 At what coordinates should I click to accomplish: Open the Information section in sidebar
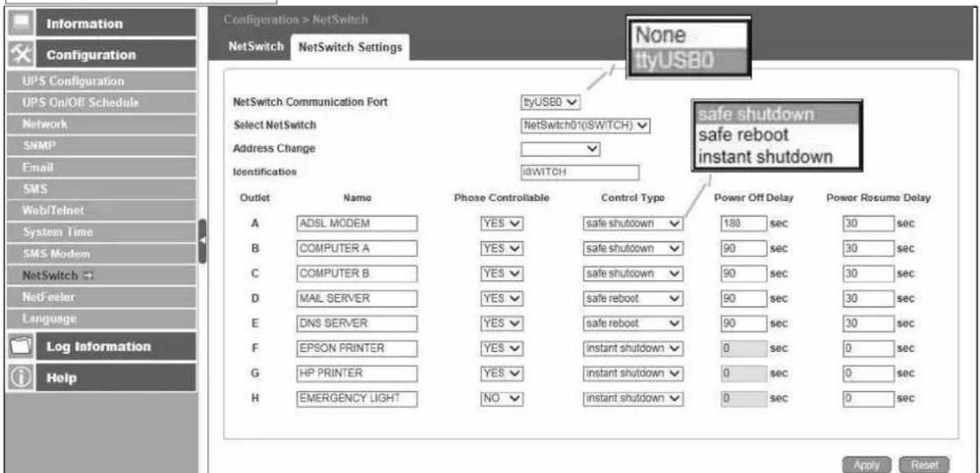(x=100, y=24)
